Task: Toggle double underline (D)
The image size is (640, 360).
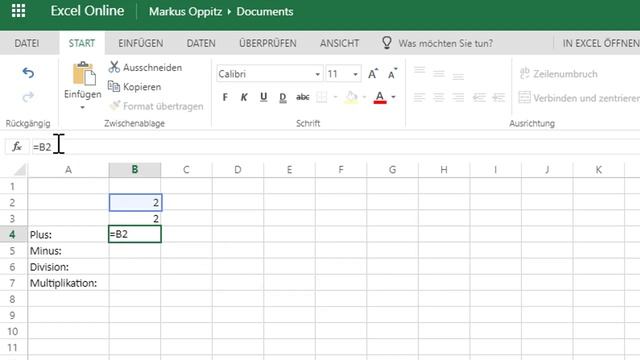Action: [x=283, y=97]
